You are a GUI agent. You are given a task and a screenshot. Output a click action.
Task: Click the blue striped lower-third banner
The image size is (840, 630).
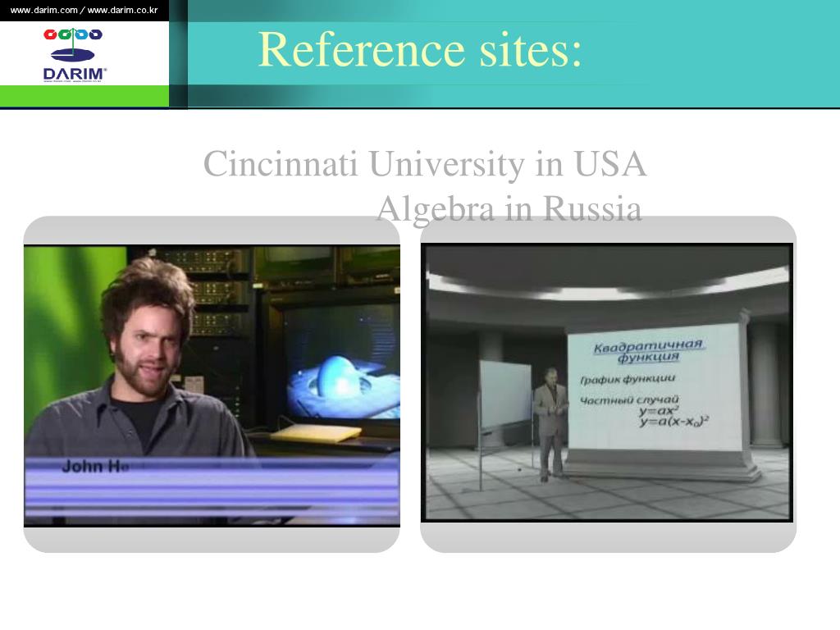coord(212,487)
